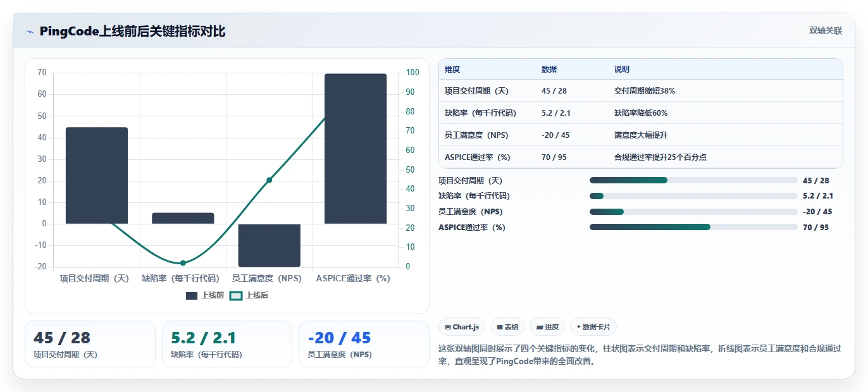Toggle the 上线前 legend item in chart
The image size is (868, 392).
click(205, 295)
